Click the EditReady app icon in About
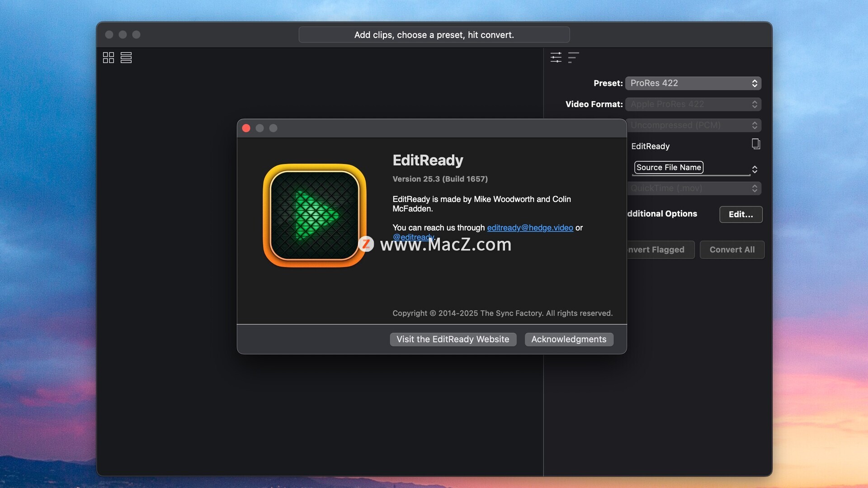Image resolution: width=868 pixels, height=488 pixels. click(x=315, y=216)
